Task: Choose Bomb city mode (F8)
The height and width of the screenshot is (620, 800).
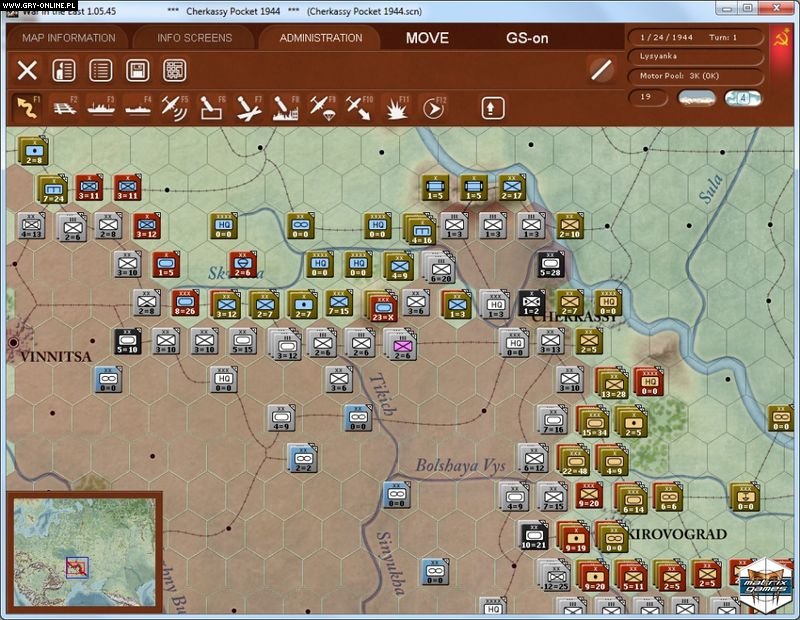Action: click(286, 107)
